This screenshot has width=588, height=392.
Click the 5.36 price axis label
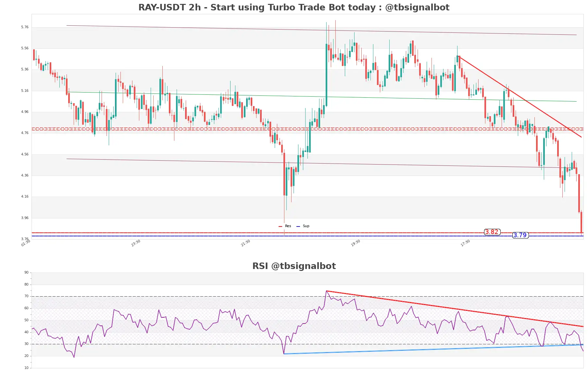[25, 69]
